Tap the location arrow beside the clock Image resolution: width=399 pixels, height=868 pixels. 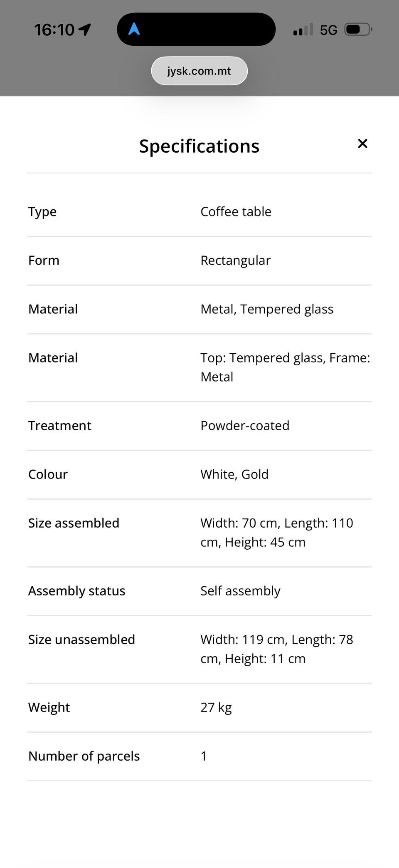85,30
